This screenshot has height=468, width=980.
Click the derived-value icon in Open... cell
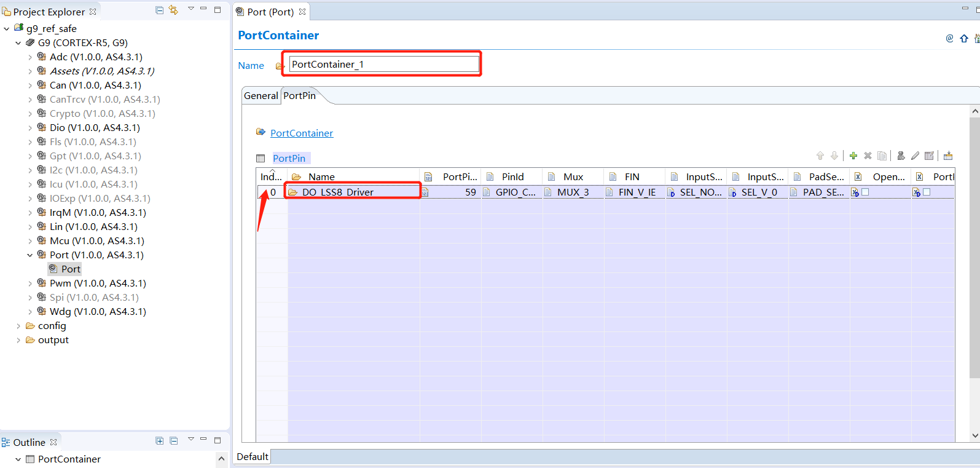click(855, 192)
